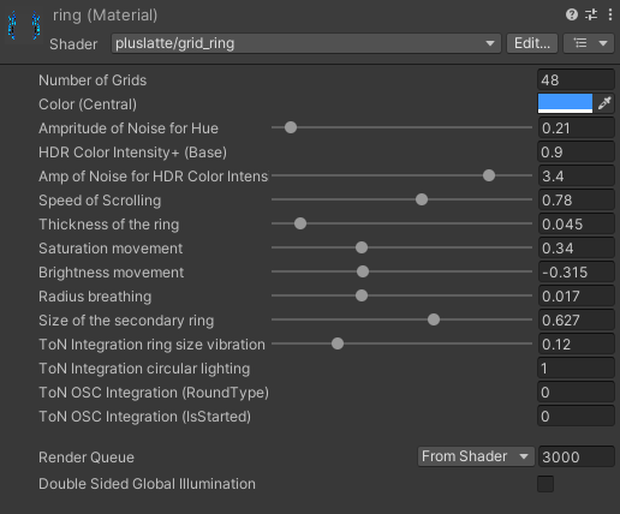
Task: Open the material help reference icon
Action: (571, 15)
